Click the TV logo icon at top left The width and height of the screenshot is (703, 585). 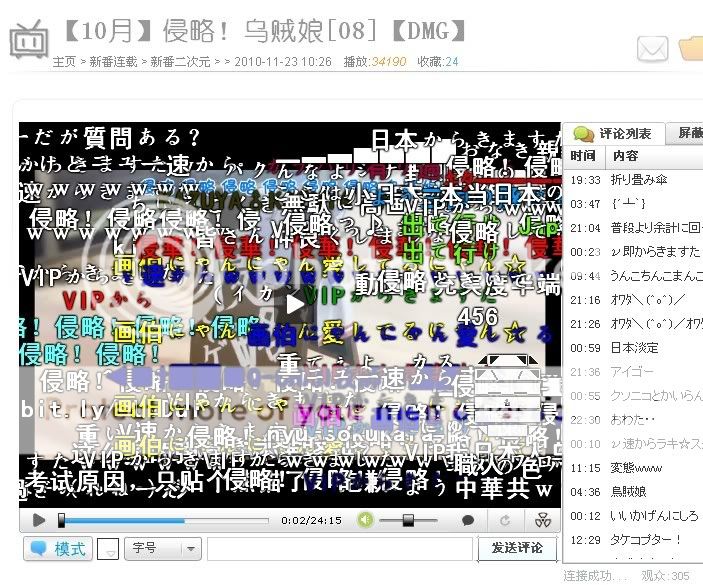click(x=29, y=39)
